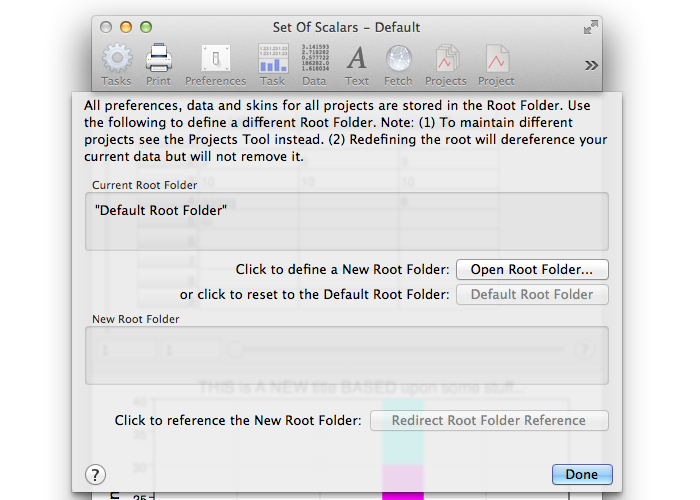Click 'Click to define a New Root Folder:' text
700x500 pixels.
342,269
